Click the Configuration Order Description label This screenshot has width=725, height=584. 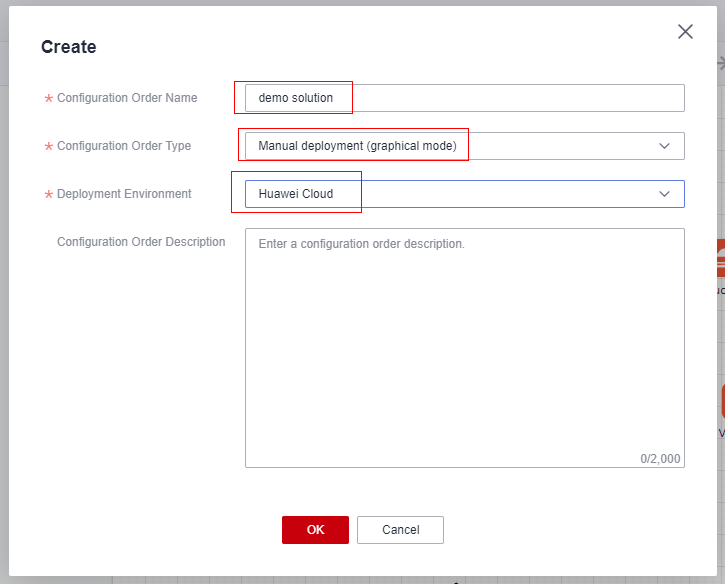click(141, 242)
